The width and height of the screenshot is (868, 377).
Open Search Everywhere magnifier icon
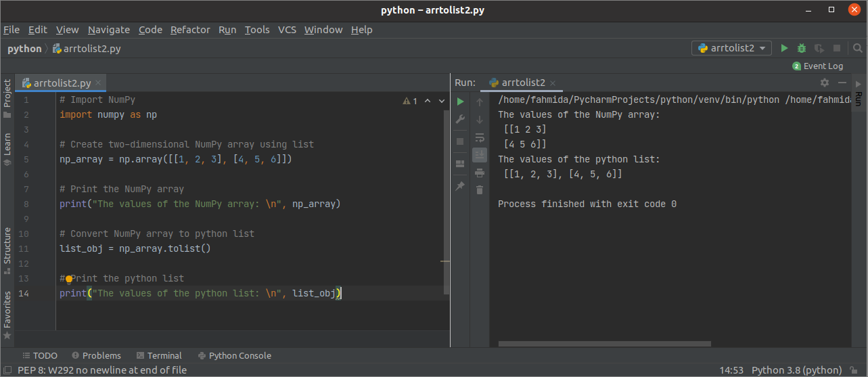(858, 48)
